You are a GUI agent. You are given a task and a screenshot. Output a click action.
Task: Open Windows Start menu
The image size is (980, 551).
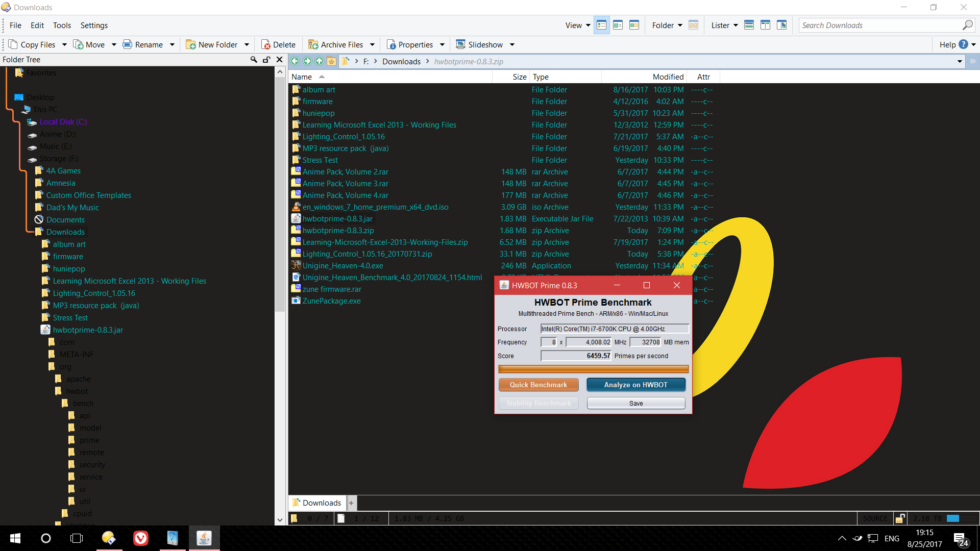[15, 538]
